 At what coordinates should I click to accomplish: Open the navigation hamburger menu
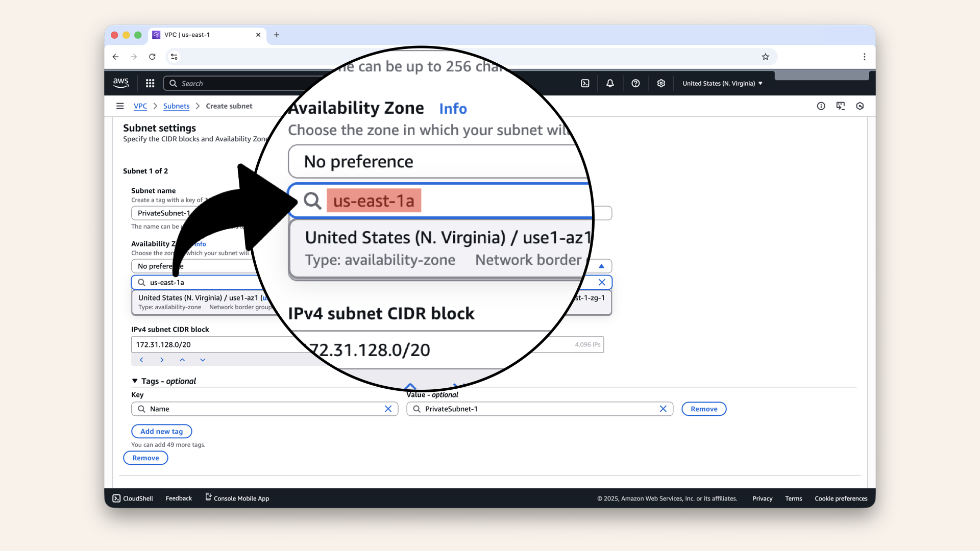120,106
